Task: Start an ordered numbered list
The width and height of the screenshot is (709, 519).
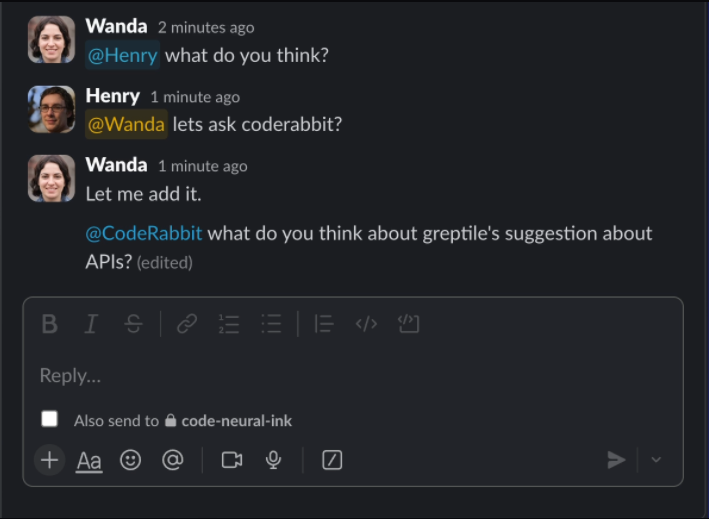Action: click(x=229, y=324)
